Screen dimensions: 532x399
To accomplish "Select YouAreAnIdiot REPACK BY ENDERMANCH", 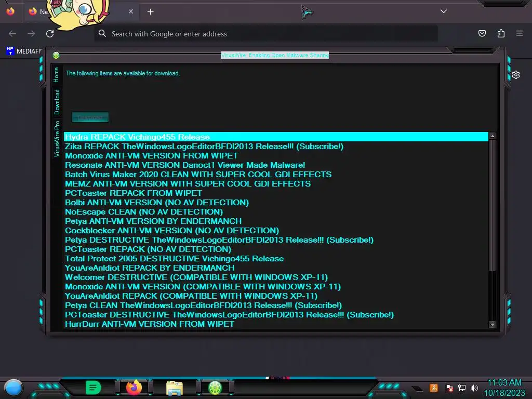I will pos(276,268).
